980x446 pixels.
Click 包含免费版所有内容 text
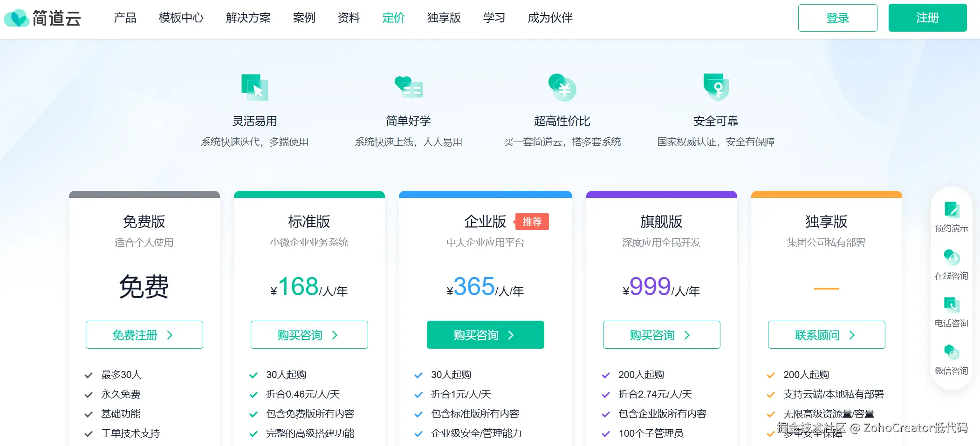click(310, 414)
